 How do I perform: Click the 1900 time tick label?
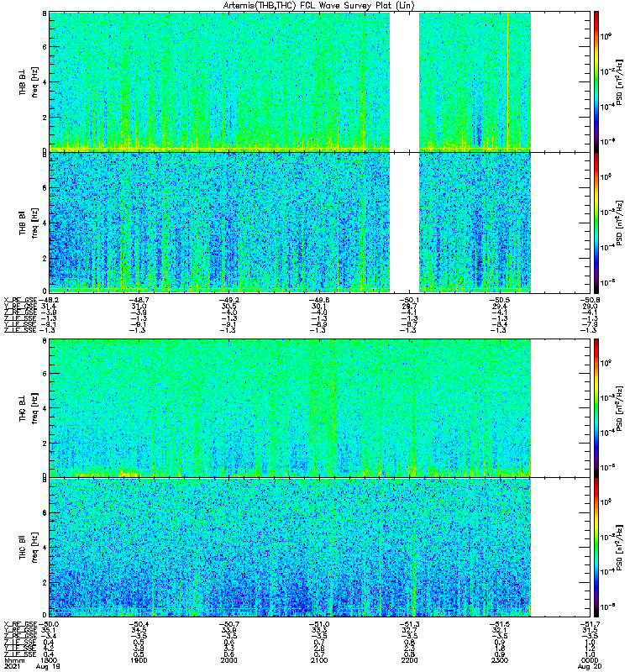pyautogui.click(x=139, y=660)
